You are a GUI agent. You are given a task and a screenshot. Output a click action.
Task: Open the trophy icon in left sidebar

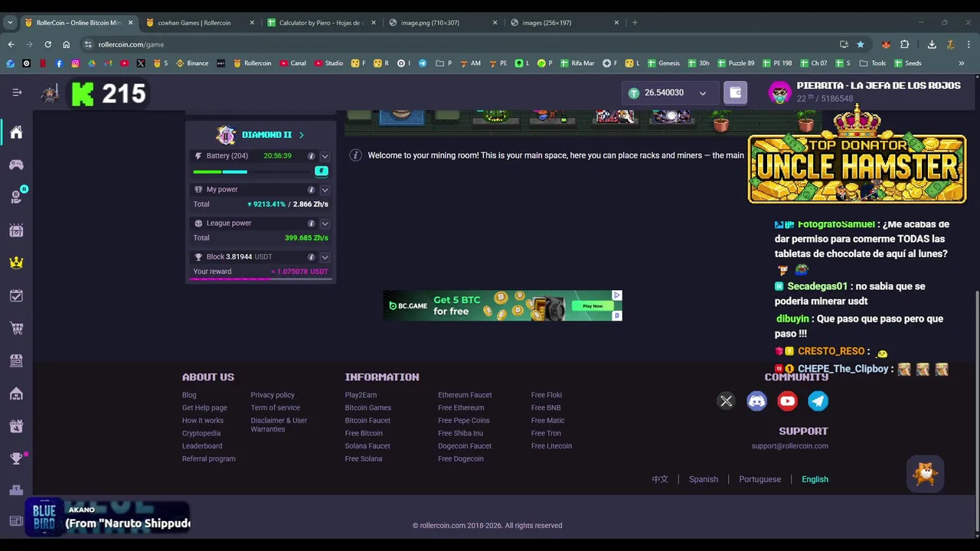point(16,458)
